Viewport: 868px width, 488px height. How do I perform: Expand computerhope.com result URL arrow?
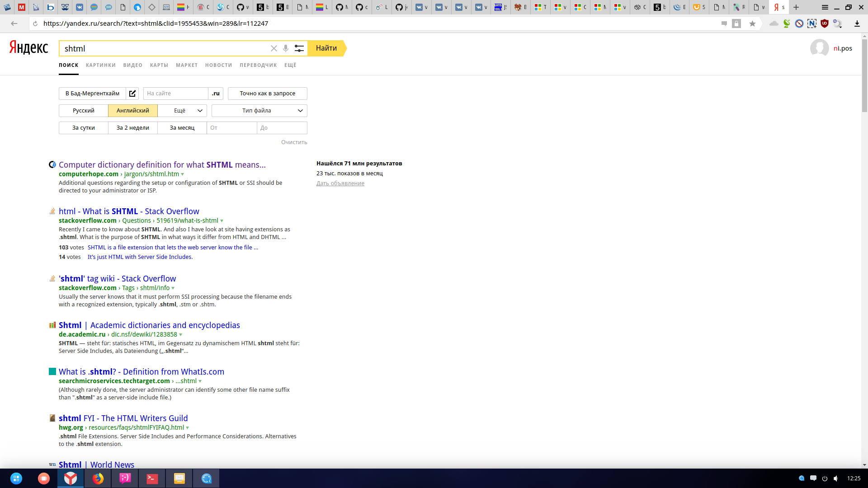[x=183, y=174]
